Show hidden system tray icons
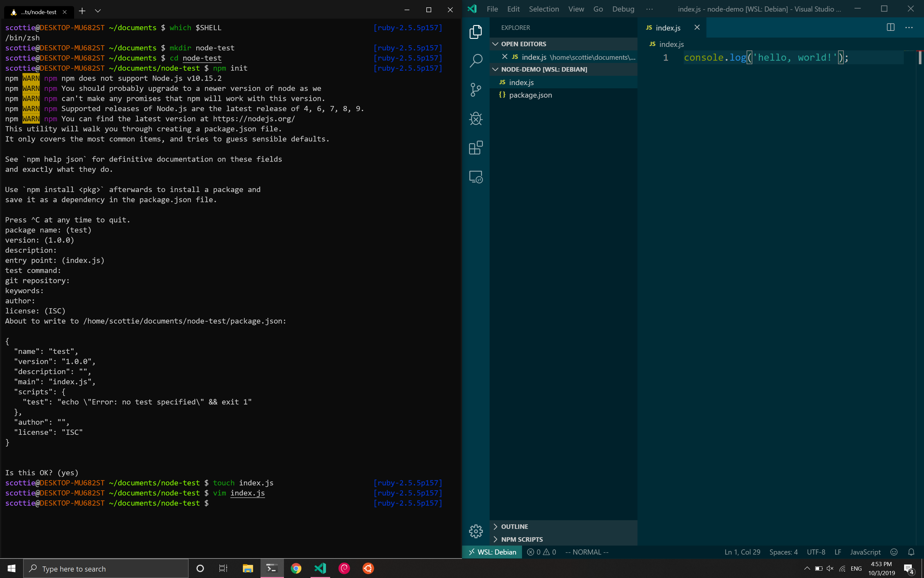This screenshot has height=578, width=924. coord(807,568)
